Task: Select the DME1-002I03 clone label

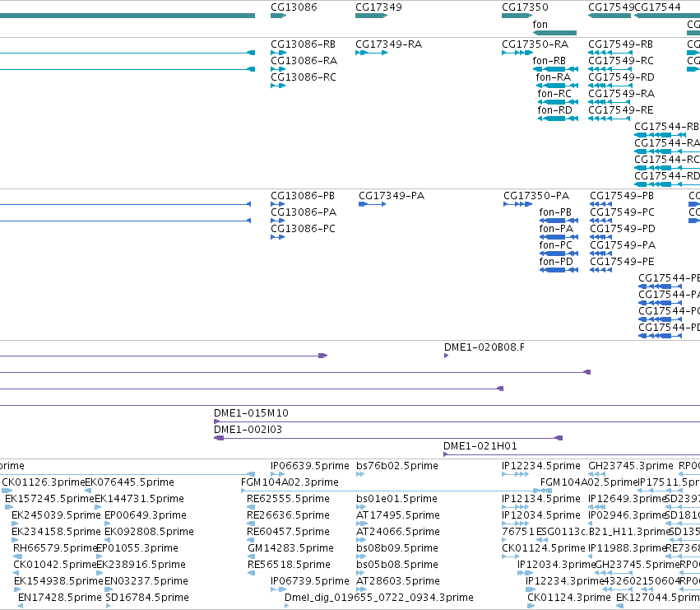Action: pyautogui.click(x=248, y=430)
